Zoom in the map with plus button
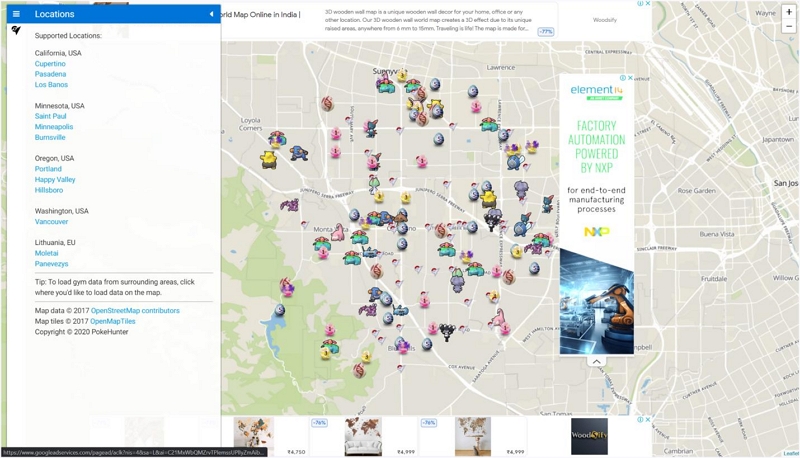The height and width of the screenshot is (458, 800). tap(789, 12)
